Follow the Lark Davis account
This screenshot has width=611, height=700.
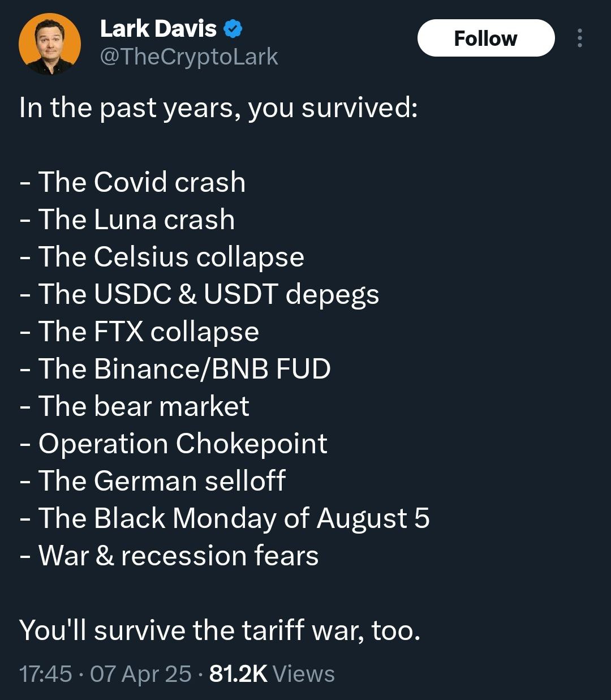coord(486,38)
